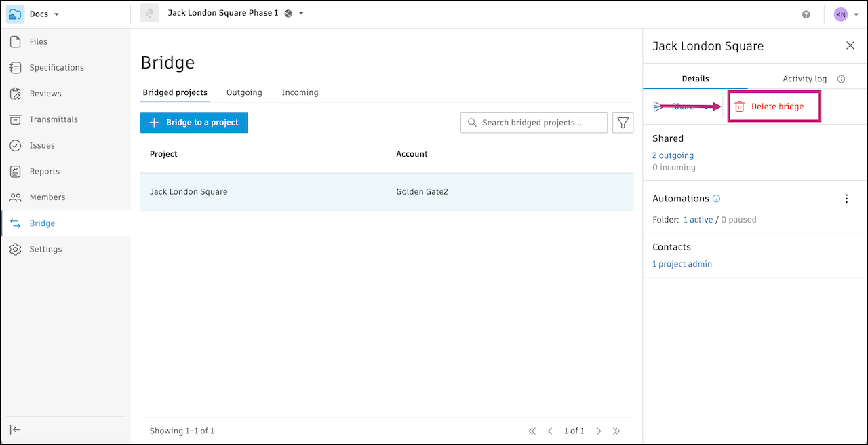
Task: Go to the Transmittals section
Action: (53, 119)
